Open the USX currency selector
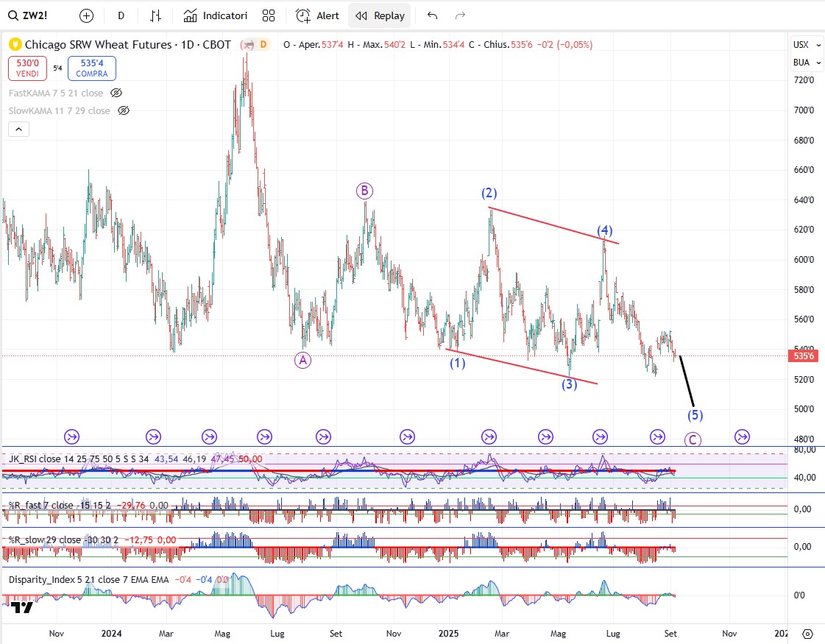This screenshot has height=644, width=825. click(x=801, y=45)
